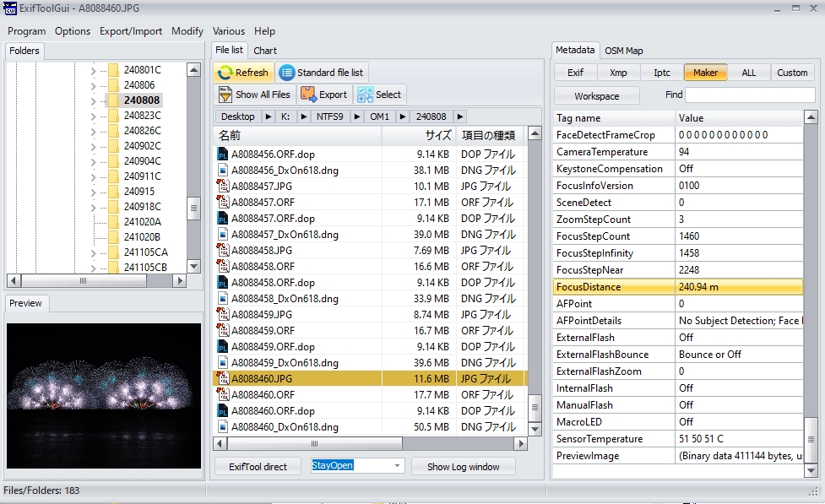Click the A8088456.ORF.dop file icon

coord(223,154)
